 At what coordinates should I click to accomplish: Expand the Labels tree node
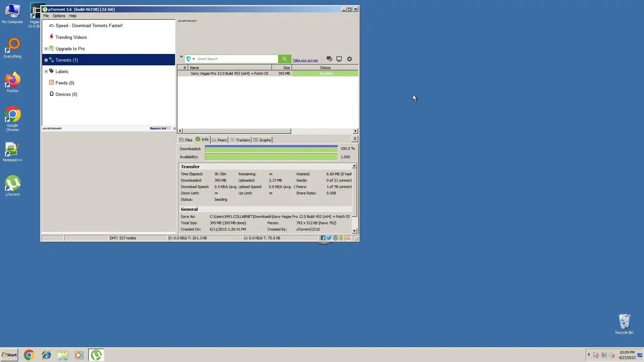pyautogui.click(x=46, y=71)
